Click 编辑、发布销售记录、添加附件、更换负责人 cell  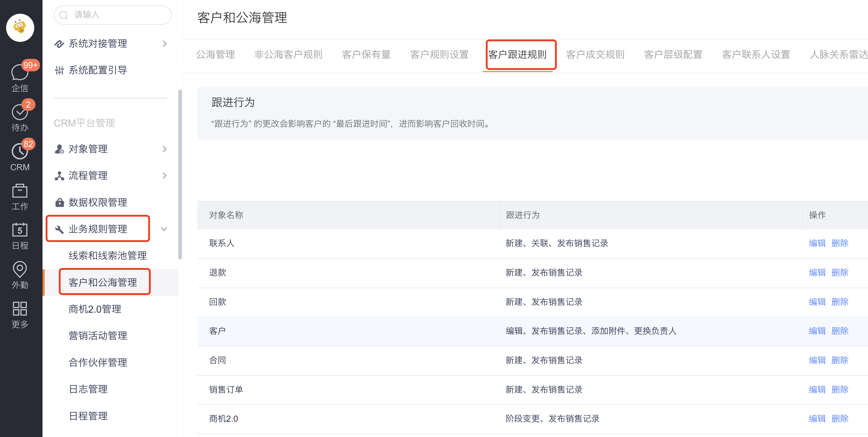point(591,331)
